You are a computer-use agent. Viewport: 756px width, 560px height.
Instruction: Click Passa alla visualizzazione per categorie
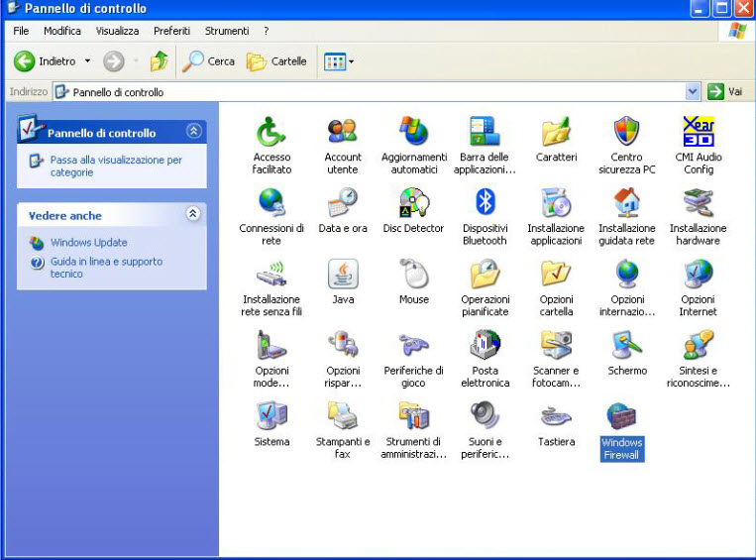coord(116,166)
